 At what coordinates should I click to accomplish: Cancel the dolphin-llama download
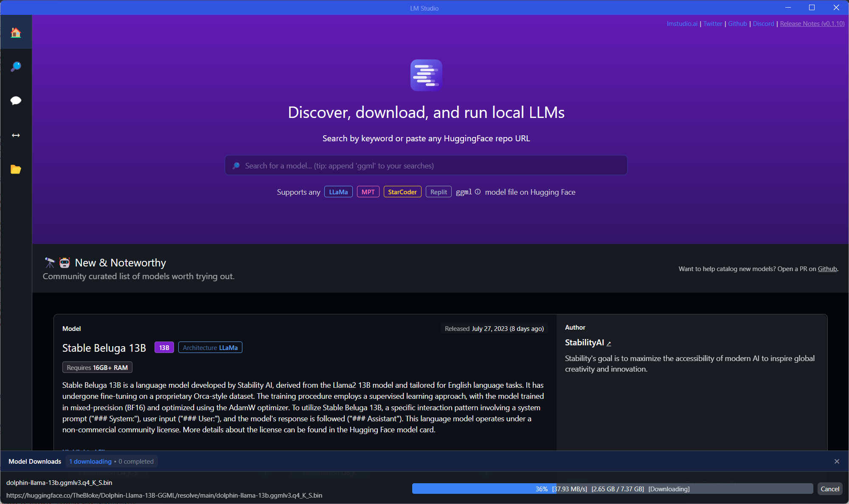[829, 489]
